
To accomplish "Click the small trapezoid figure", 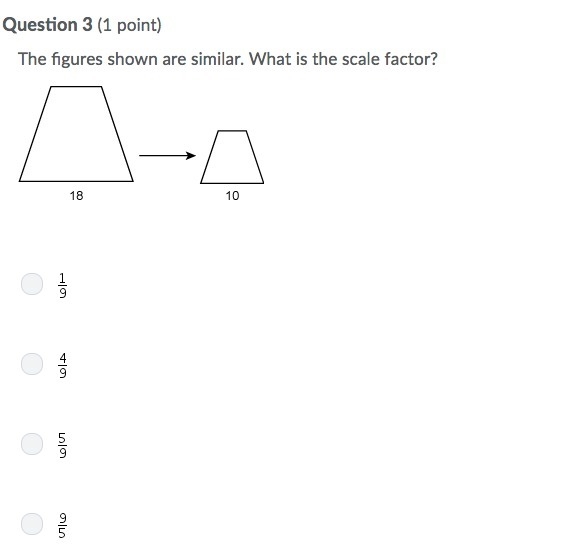I will 232,157.
